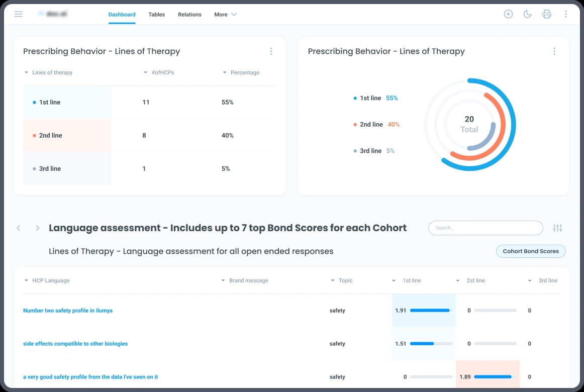Click 3rd line 5% chart legend

point(374,151)
